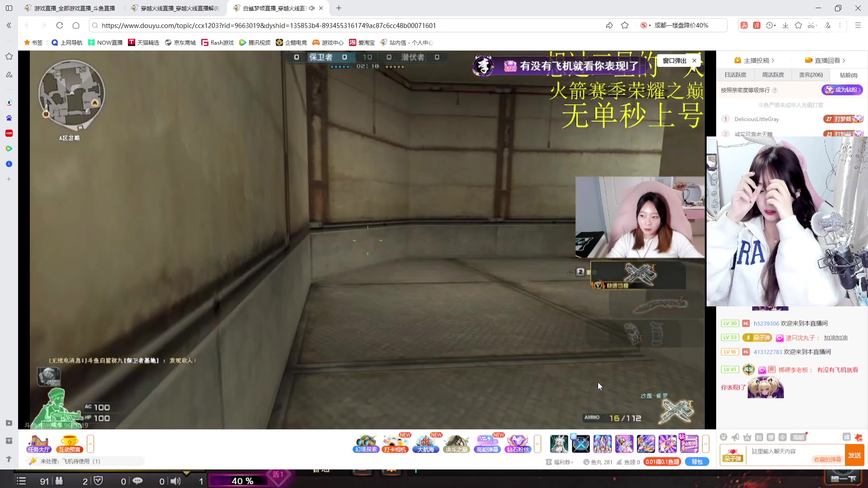Open the 任务大厅 task hall icon
Viewport: 868px width, 488px height.
tap(38, 444)
